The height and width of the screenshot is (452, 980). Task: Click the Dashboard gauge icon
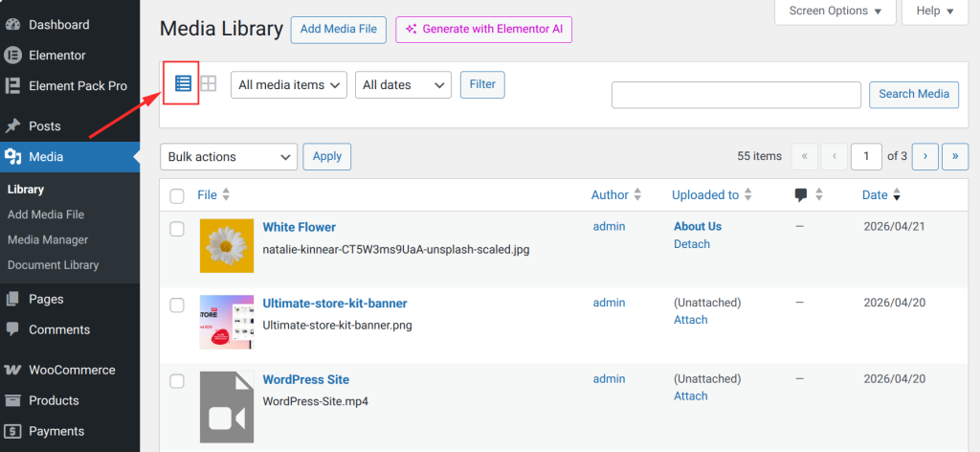[x=12, y=24]
